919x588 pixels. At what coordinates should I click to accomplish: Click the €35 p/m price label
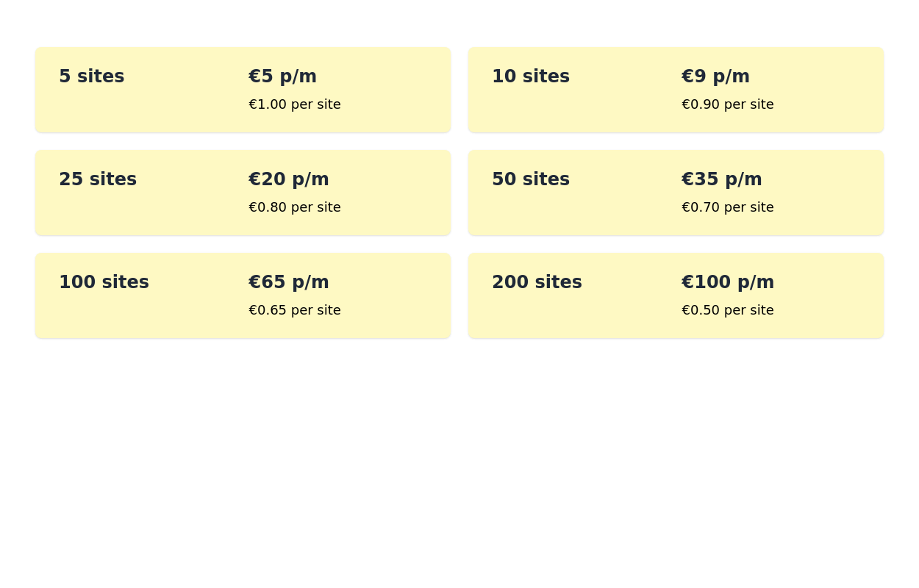tap(721, 179)
